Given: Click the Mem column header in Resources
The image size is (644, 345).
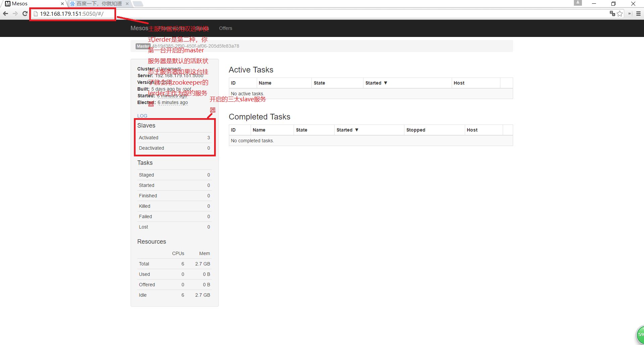Looking at the screenshot, I should (x=205, y=253).
